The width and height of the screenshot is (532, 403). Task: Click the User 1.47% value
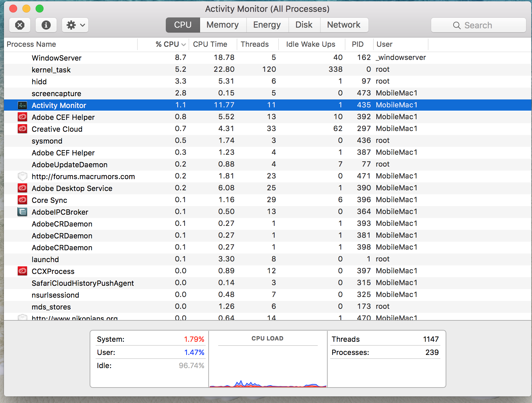(x=194, y=352)
